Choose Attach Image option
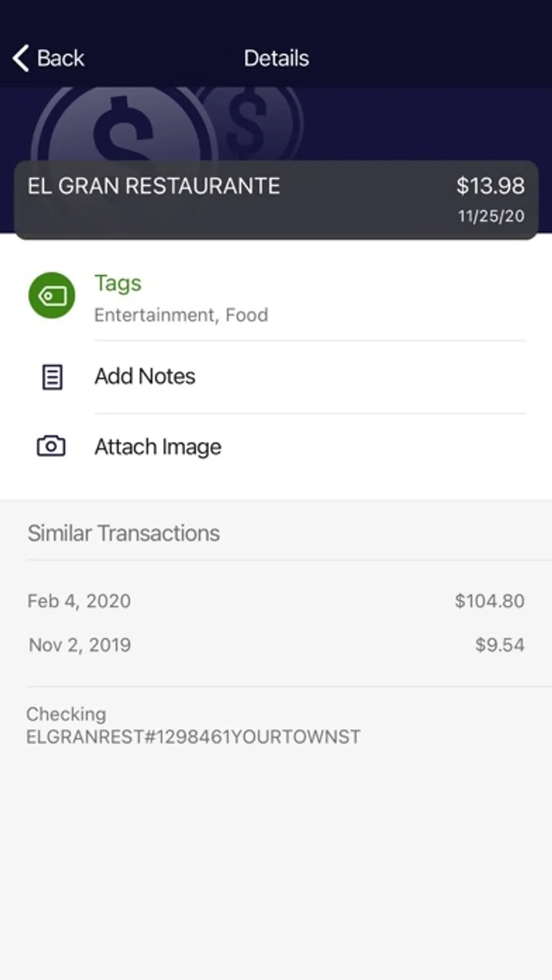This screenshot has height=980, width=552. 158,446
